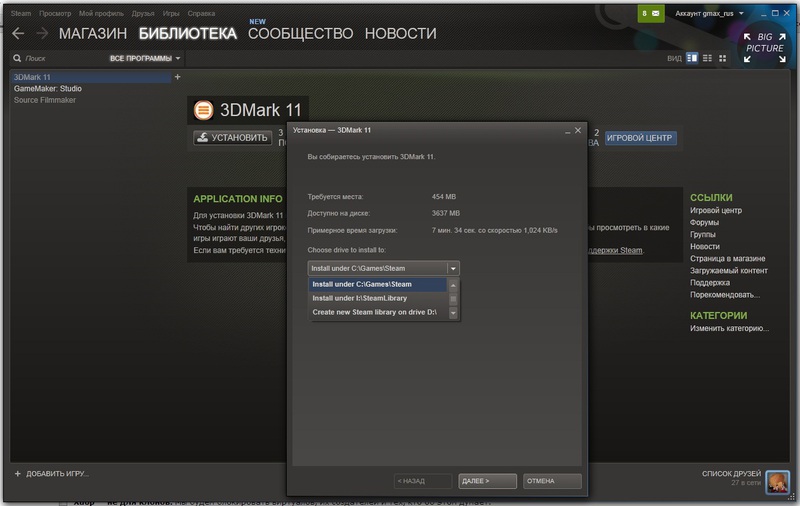Viewport: 800px width, 506px height.
Task: Click the ИГРОВОЙ ЦЕНТР button
Action: pyautogui.click(x=640, y=138)
